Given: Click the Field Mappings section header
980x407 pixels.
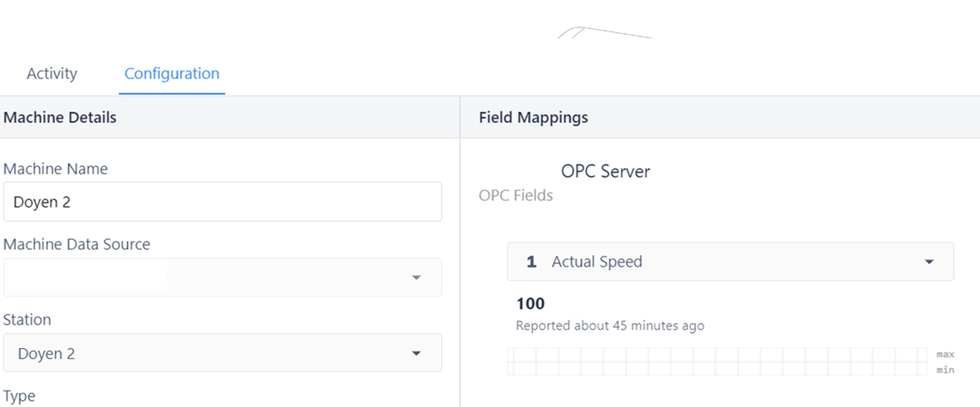Looking at the screenshot, I should (533, 117).
